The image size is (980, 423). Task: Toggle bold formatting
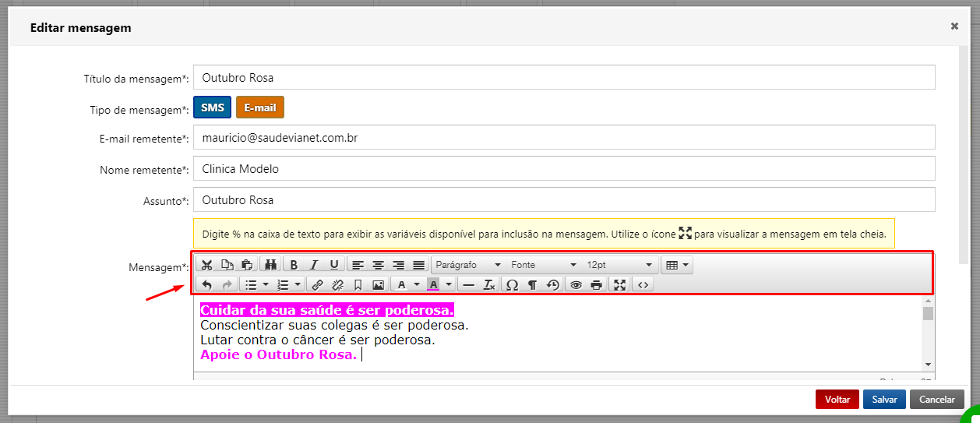click(294, 265)
